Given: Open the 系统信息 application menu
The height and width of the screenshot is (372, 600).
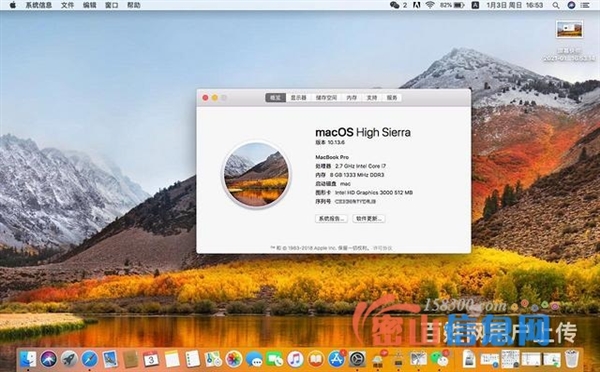Looking at the screenshot, I should pos(39,5).
